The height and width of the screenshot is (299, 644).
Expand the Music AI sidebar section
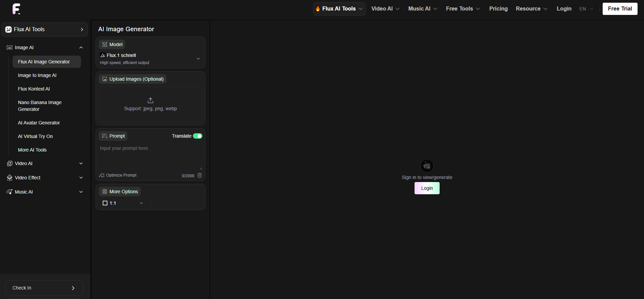tap(81, 192)
